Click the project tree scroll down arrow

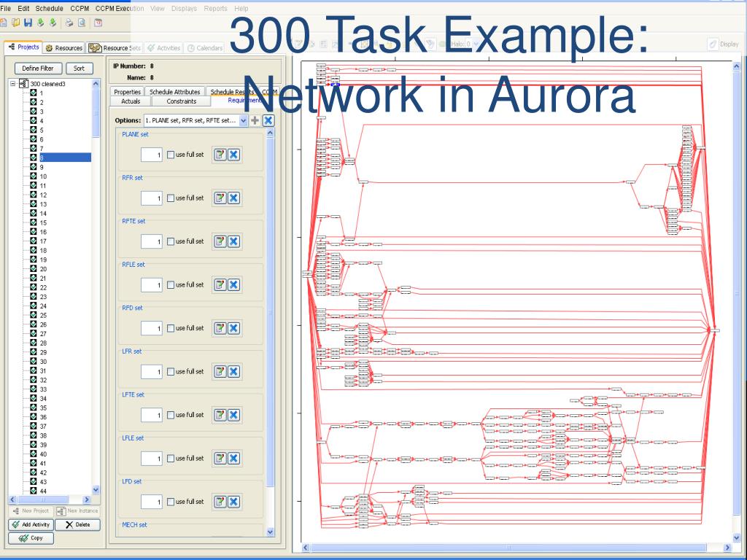[x=96, y=489]
